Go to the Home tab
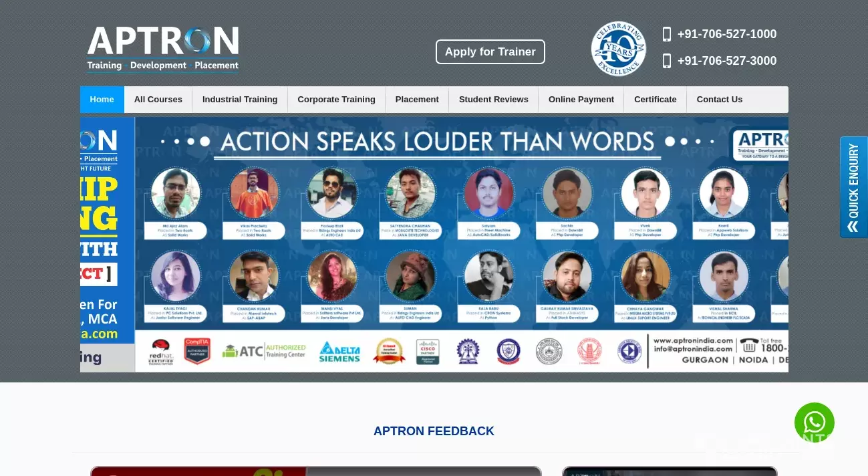Viewport: 868px width, 476px height. 102,100
